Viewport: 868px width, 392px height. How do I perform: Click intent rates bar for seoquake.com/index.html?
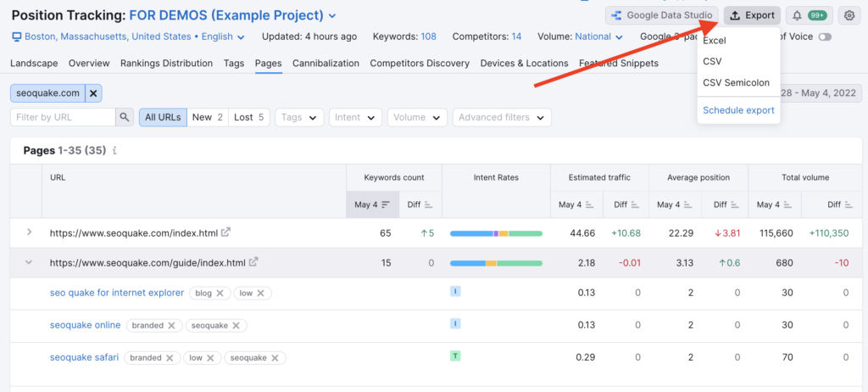[496, 233]
